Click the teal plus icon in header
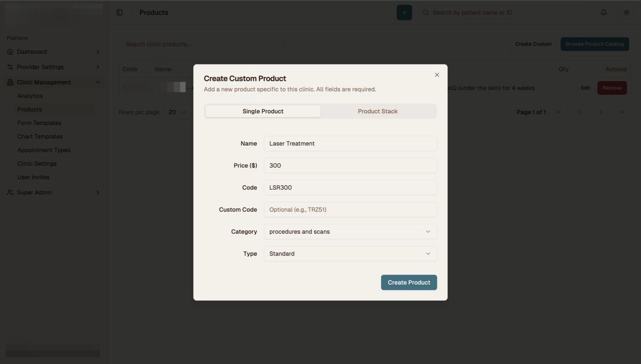The image size is (641, 364). (x=404, y=12)
